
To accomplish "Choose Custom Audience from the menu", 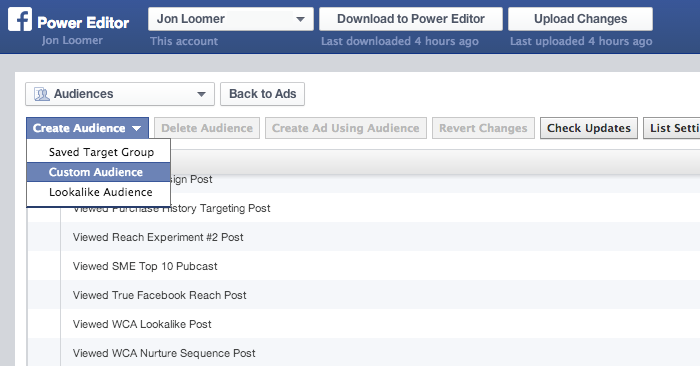I will click(x=99, y=172).
